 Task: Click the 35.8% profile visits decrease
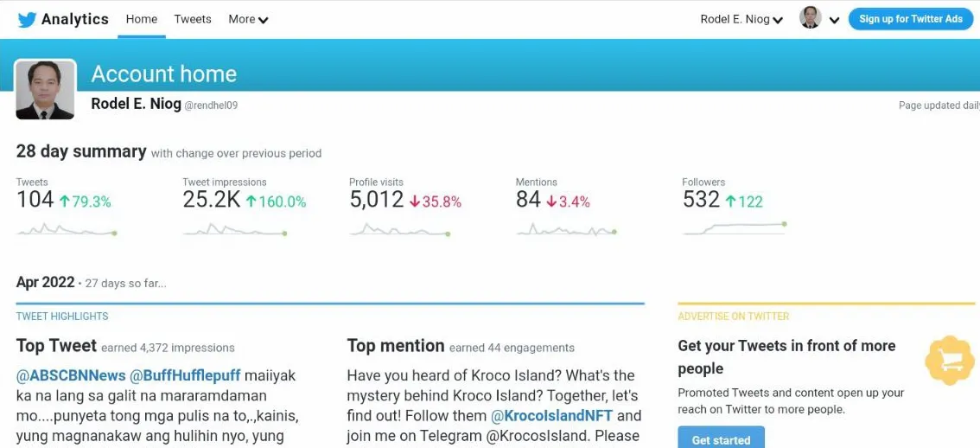point(436,202)
